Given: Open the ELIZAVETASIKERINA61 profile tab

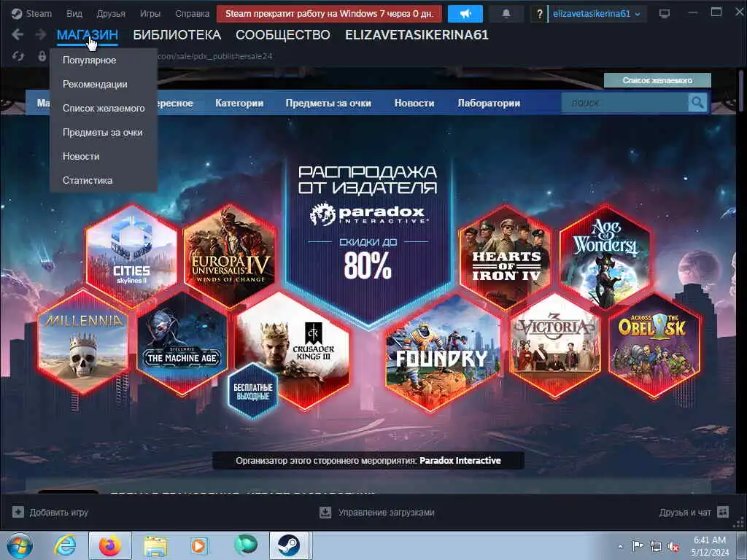Looking at the screenshot, I should 417,35.
